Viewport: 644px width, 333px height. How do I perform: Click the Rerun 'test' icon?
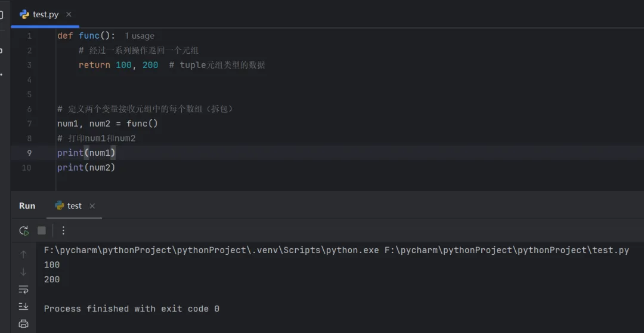pyautogui.click(x=24, y=230)
